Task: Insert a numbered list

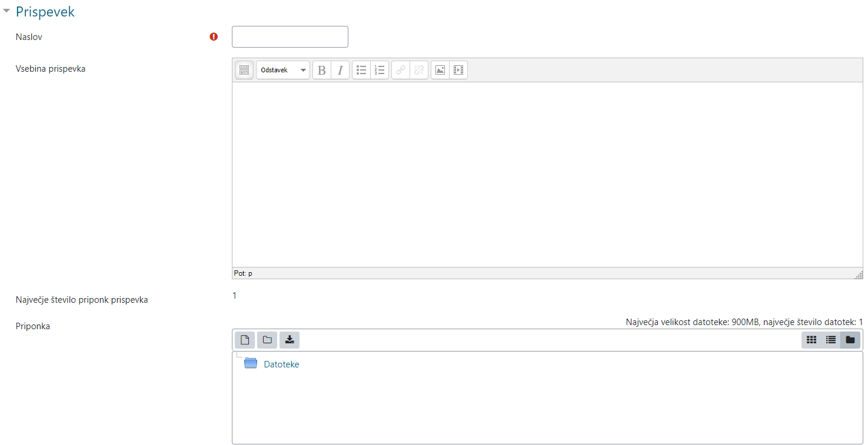Action: [380, 70]
